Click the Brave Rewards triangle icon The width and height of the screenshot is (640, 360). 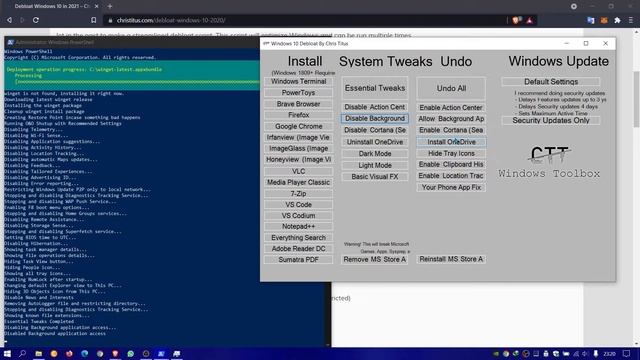pos(530,20)
